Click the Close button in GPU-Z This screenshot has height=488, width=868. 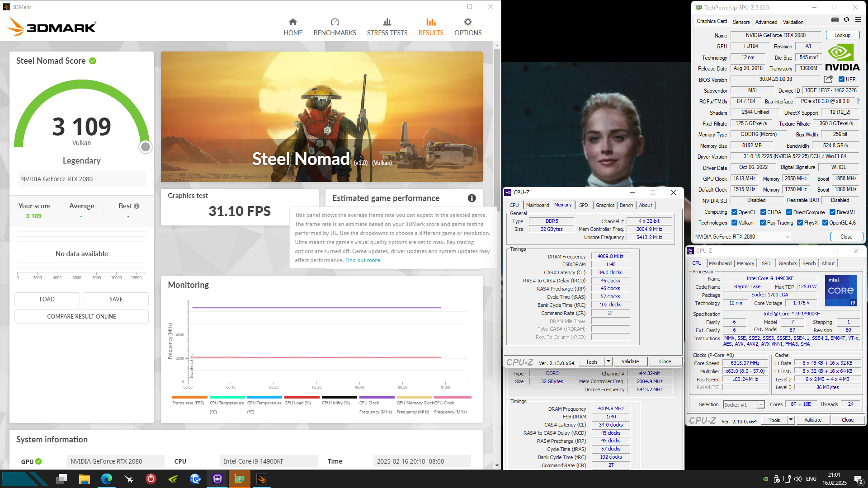click(x=846, y=237)
